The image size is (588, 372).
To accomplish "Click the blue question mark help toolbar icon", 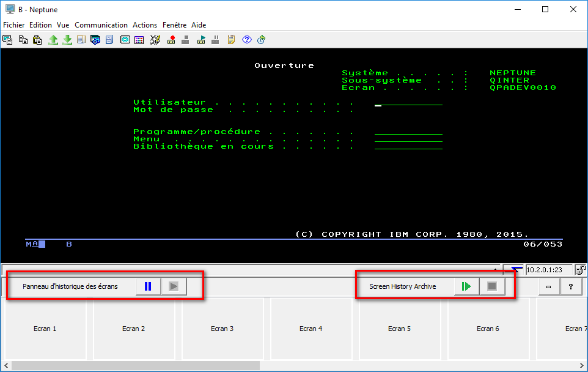I will tap(247, 39).
